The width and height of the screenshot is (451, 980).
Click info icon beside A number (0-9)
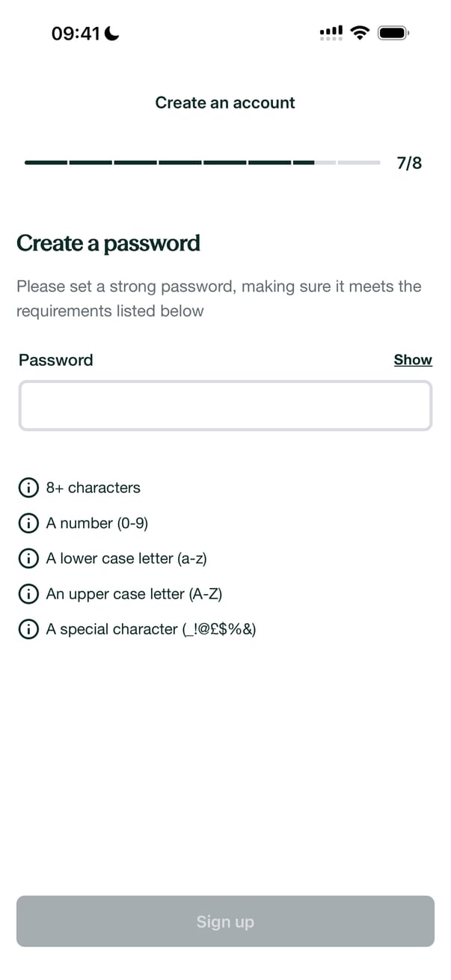pos(28,523)
